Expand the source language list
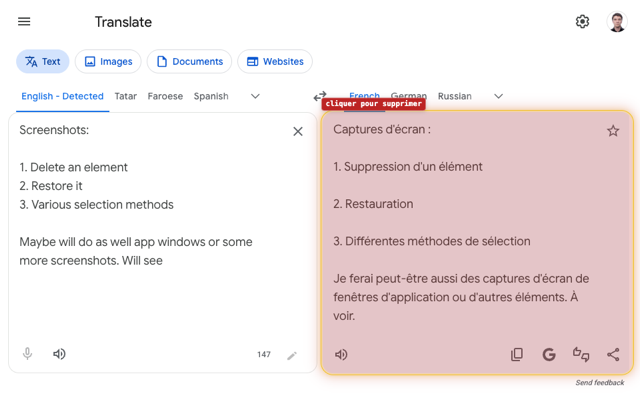This screenshot has width=640, height=400. 255,96
